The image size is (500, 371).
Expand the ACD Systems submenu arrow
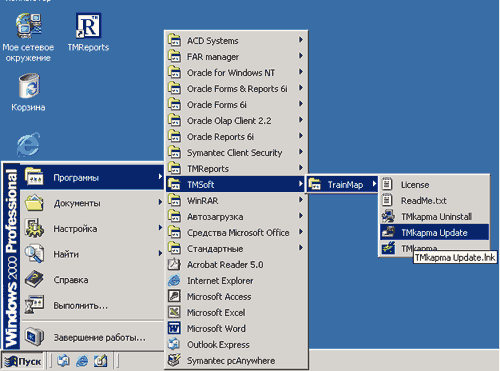(301, 40)
